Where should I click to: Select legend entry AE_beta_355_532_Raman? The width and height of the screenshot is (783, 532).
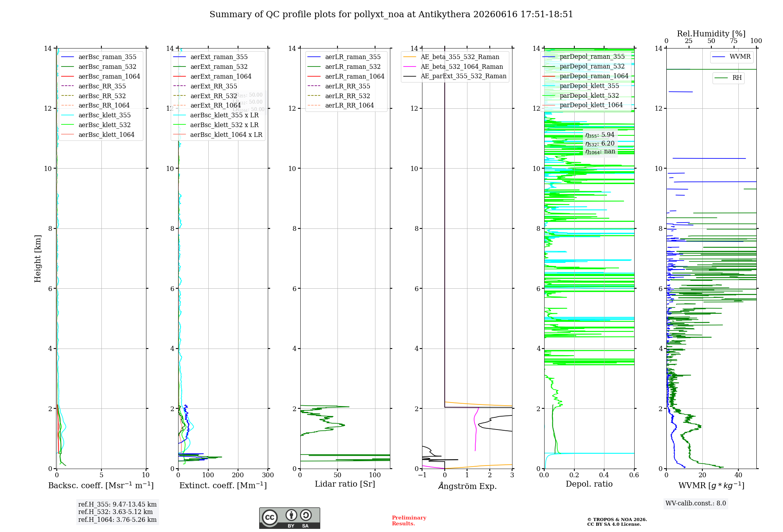click(x=451, y=57)
